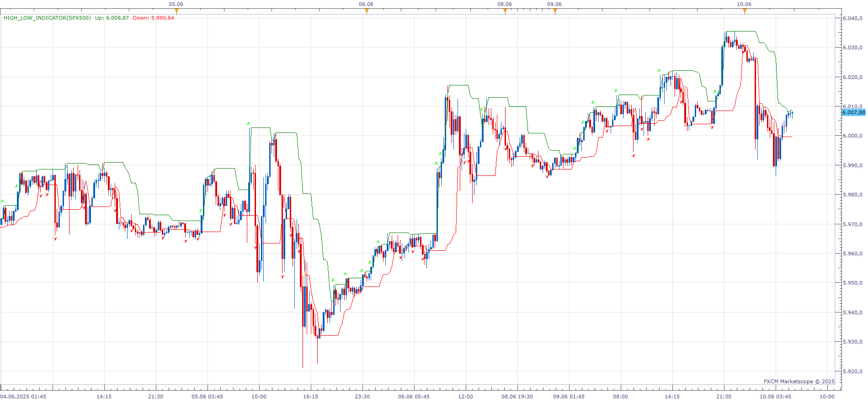Click the 06.06 05:45 time label

tap(414, 397)
